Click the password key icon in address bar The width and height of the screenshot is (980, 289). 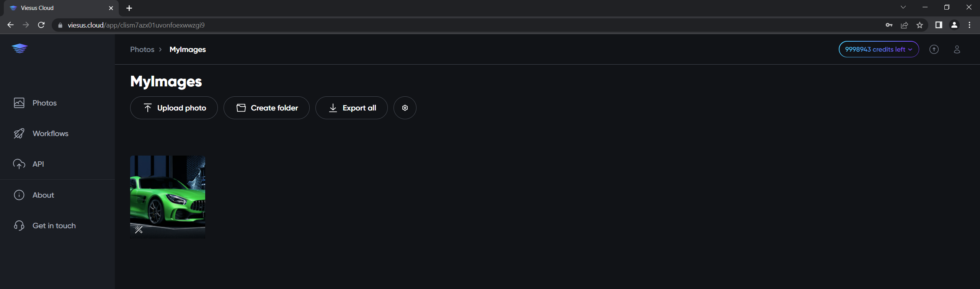[x=889, y=25]
